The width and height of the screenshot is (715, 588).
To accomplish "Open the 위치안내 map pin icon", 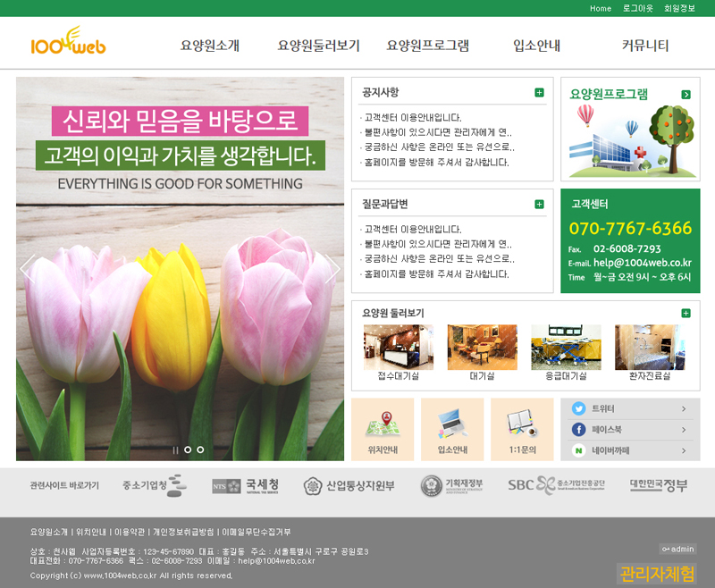I will [x=383, y=422].
